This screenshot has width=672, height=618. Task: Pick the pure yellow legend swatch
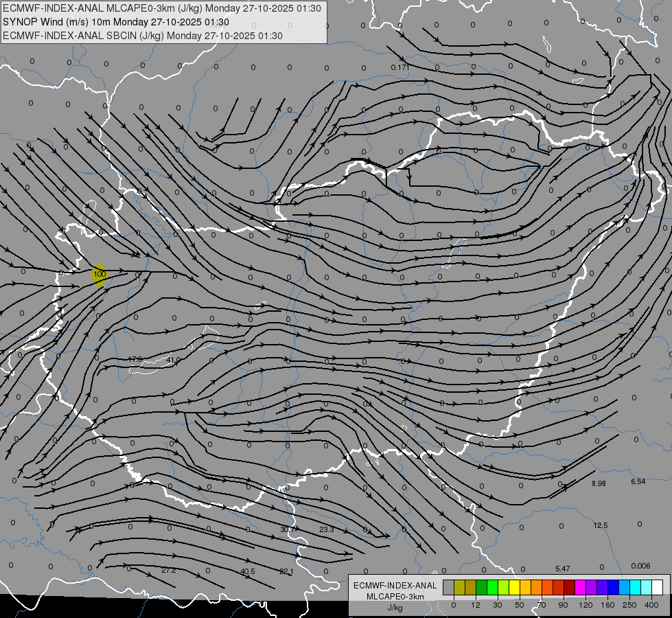[514, 587]
